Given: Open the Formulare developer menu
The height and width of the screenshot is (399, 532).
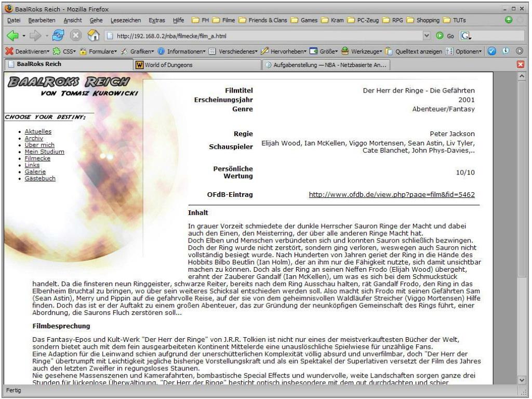Looking at the screenshot, I should (98, 51).
